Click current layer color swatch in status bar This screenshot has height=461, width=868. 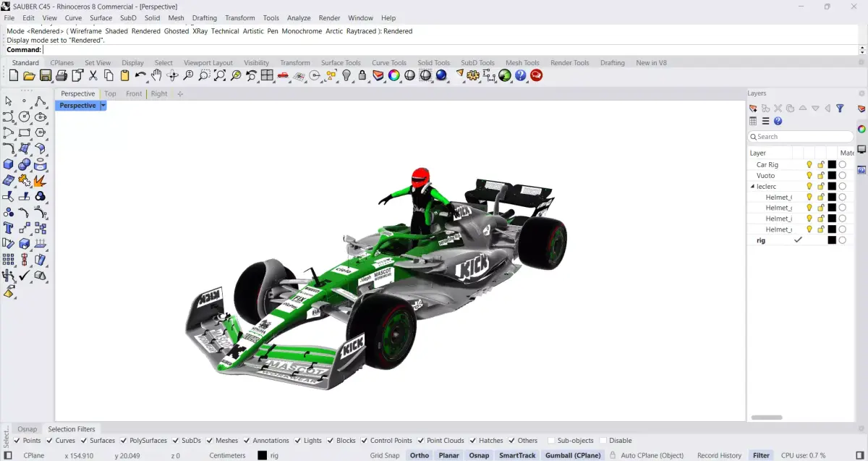coord(262,455)
